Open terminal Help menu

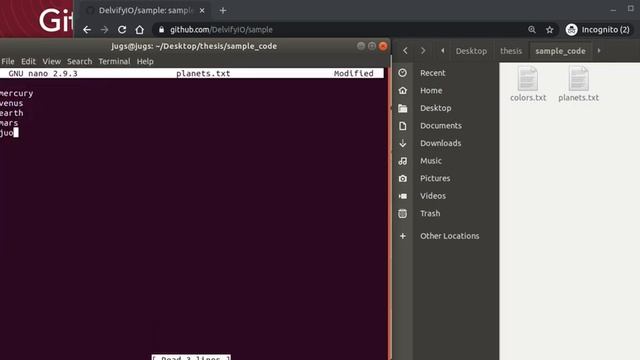[x=145, y=61]
